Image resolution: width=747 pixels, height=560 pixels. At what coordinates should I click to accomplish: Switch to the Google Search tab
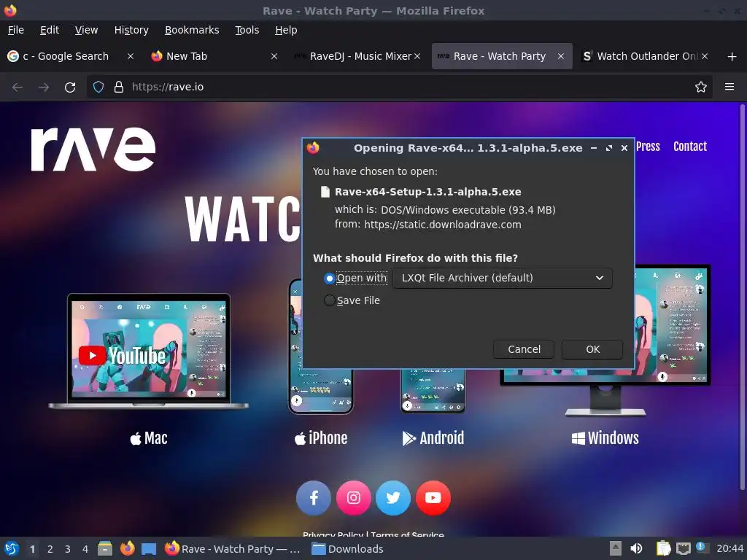click(x=66, y=56)
